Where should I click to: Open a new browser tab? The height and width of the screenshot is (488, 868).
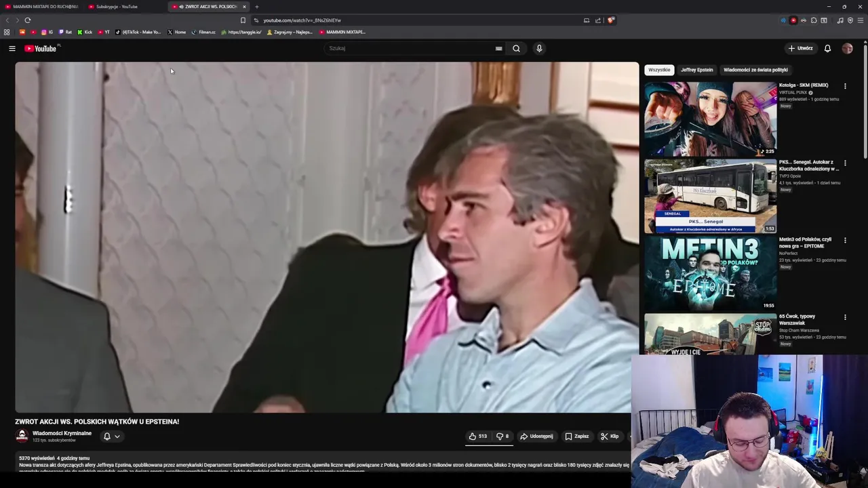pos(256,7)
